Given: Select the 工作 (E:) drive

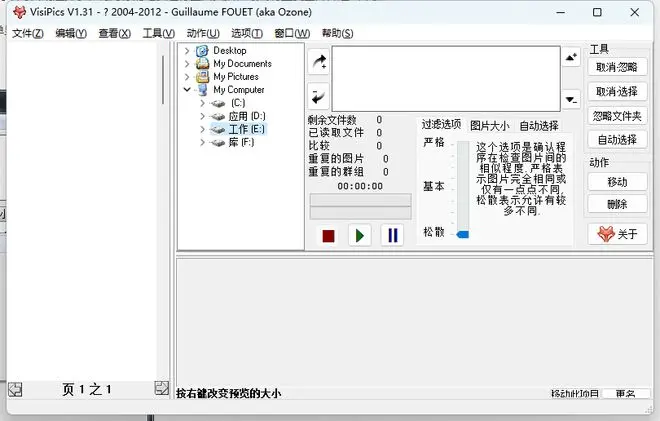Looking at the screenshot, I should [246, 129].
